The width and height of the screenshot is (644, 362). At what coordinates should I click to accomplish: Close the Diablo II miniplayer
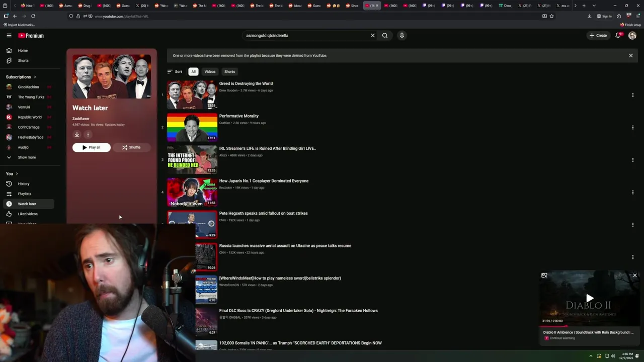(x=635, y=276)
